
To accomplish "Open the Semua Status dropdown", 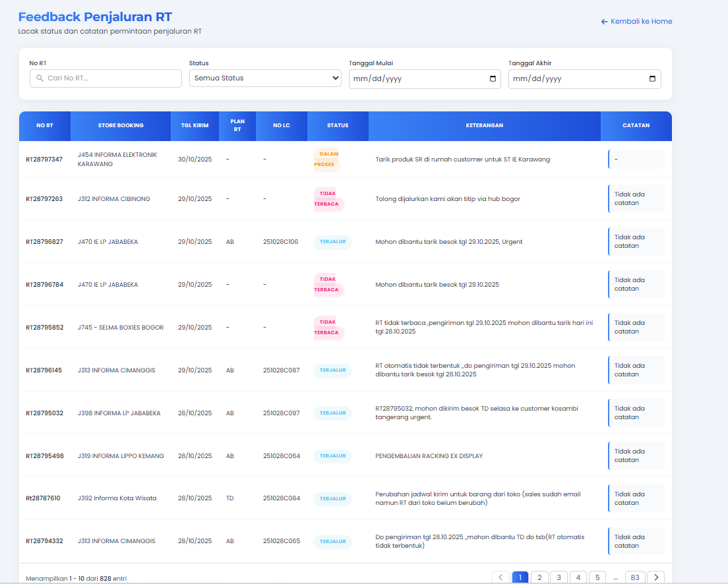I will coord(265,78).
